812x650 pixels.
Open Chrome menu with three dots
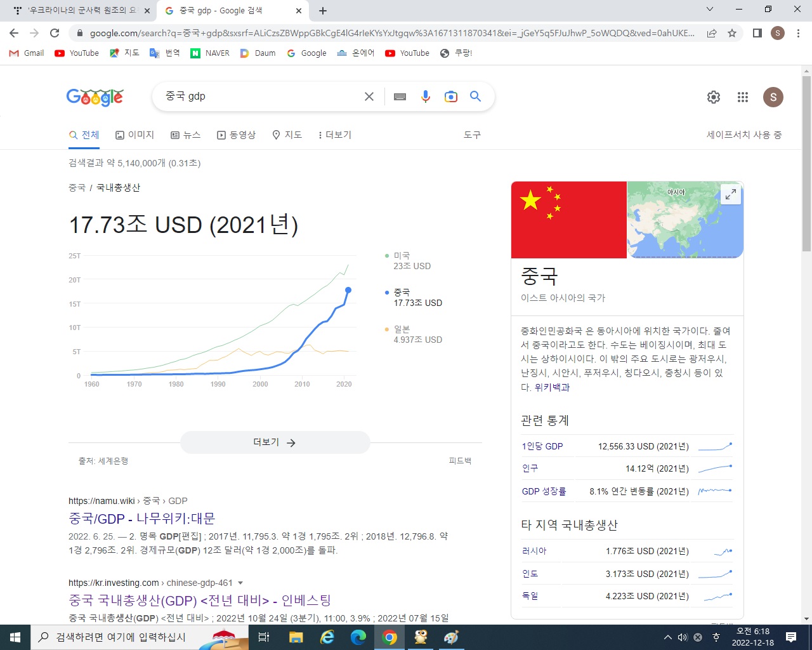point(798,33)
